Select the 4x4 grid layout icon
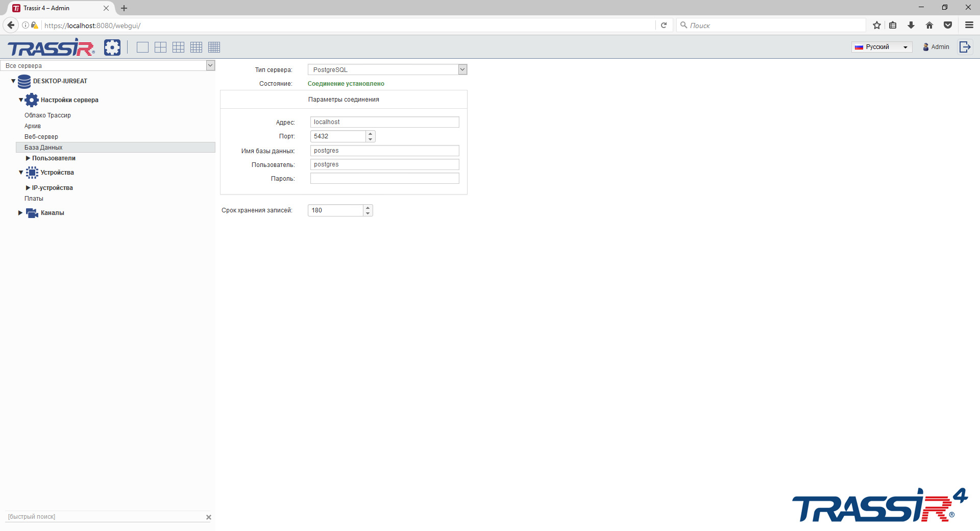The image size is (980, 531). (x=196, y=47)
